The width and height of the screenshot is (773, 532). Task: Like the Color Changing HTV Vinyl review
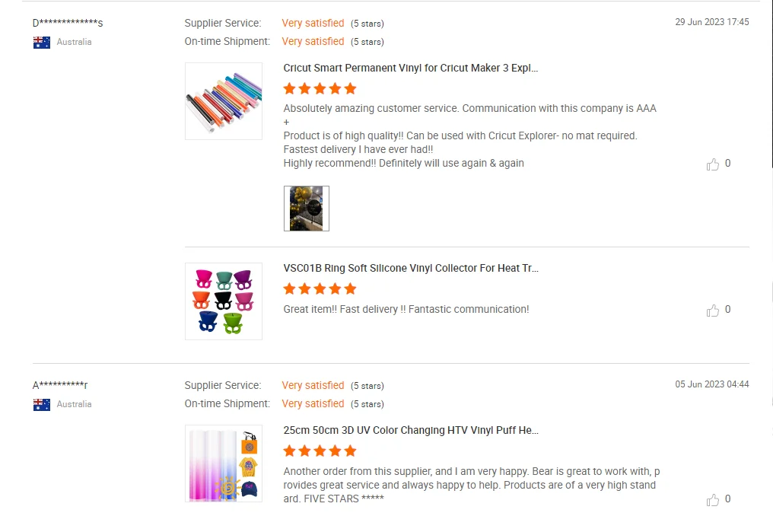coord(713,500)
